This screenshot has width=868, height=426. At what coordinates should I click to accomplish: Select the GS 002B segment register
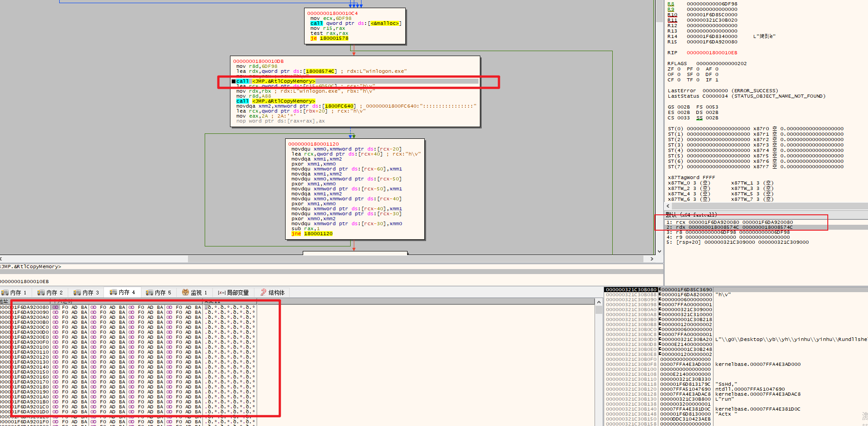coord(679,107)
